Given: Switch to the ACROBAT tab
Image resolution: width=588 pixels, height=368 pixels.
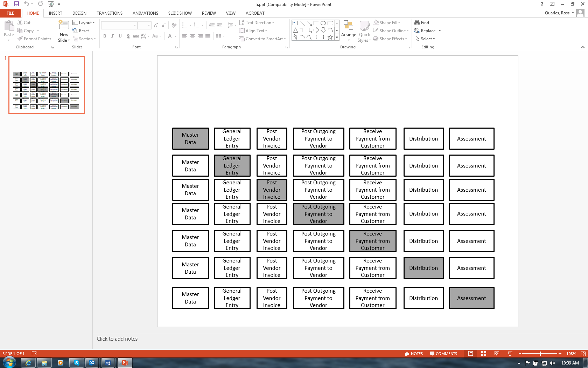Looking at the screenshot, I should pos(255,13).
